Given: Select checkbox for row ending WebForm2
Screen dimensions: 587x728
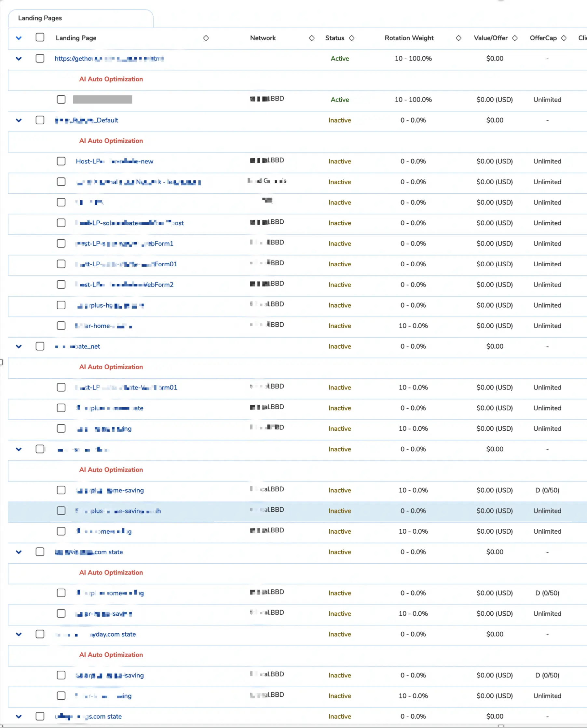Looking at the screenshot, I should pos(61,285).
